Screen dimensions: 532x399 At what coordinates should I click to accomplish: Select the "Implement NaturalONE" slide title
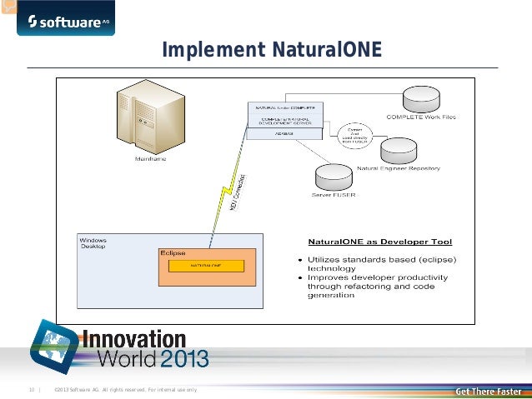pos(272,49)
